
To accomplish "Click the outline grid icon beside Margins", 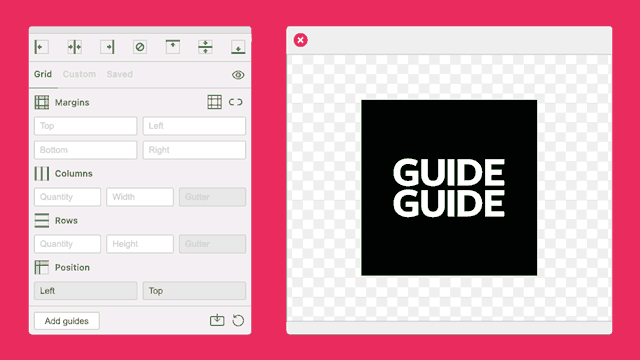I will pos(214,102).
